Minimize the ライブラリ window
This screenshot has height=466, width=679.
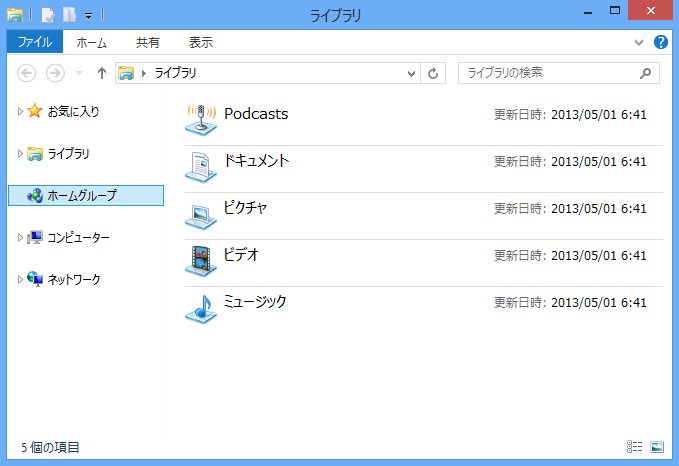point(588,11)
